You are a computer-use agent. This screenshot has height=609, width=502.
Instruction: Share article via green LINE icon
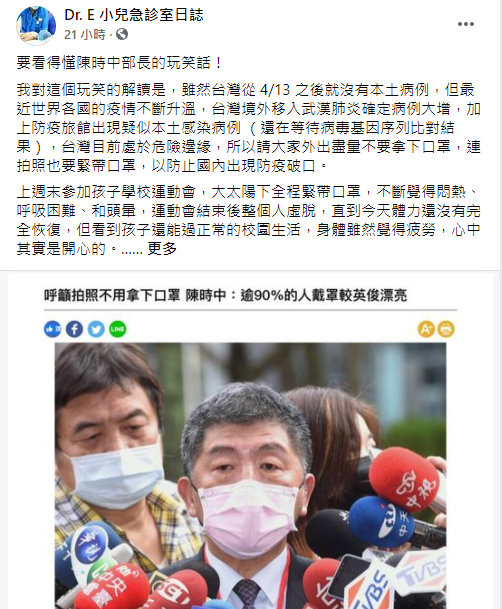[x=118, y=329]
